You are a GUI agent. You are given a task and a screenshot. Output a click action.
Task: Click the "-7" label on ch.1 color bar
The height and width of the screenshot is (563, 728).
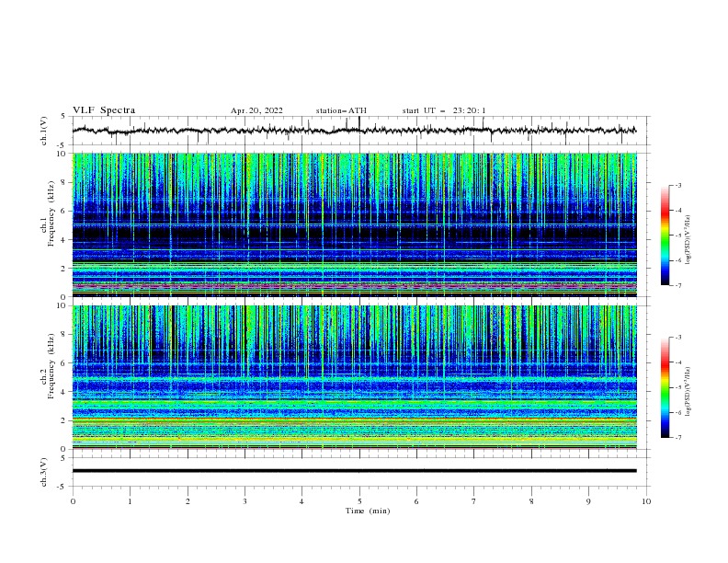(x=678, y=285)
